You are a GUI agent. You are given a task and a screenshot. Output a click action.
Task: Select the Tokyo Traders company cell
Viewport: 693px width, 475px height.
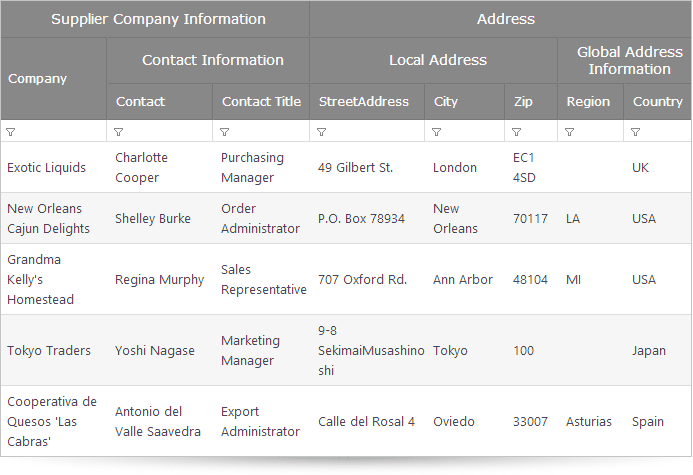[53, 350]
